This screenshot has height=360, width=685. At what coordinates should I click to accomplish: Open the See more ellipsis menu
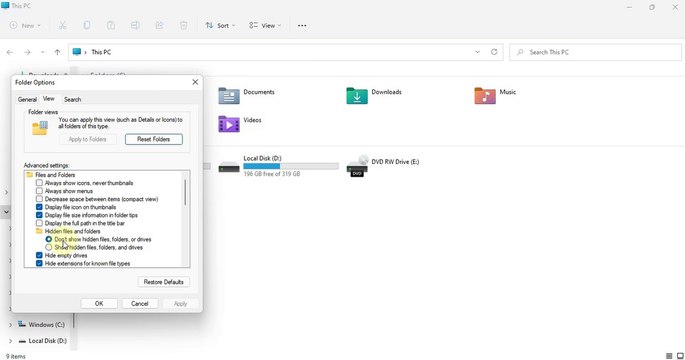302,25
